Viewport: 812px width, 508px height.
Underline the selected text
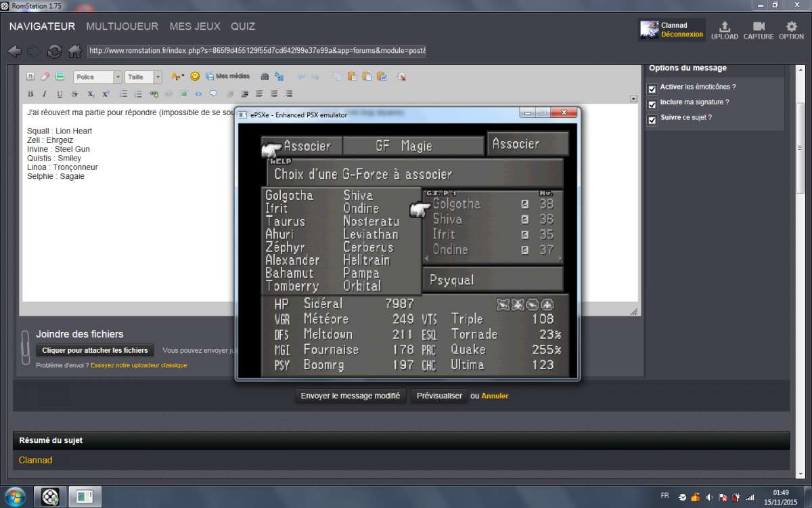point(60,93)
